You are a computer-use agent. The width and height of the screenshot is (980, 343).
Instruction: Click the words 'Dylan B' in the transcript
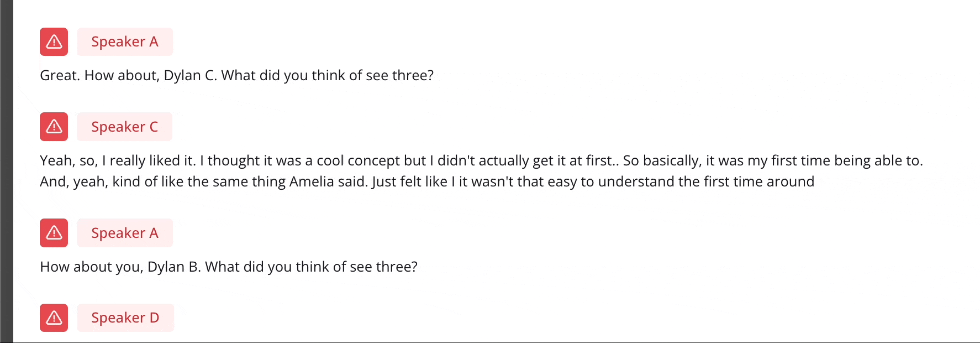[173, 267]
